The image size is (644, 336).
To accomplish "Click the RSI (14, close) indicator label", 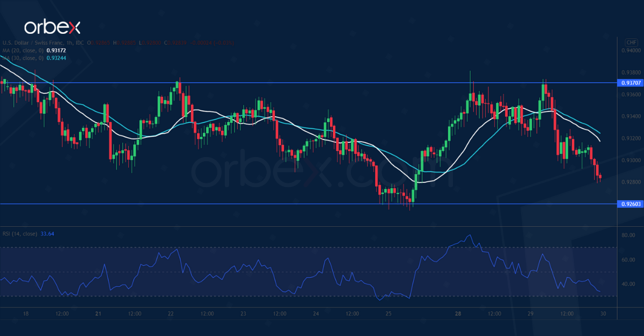I will (19, 234).
